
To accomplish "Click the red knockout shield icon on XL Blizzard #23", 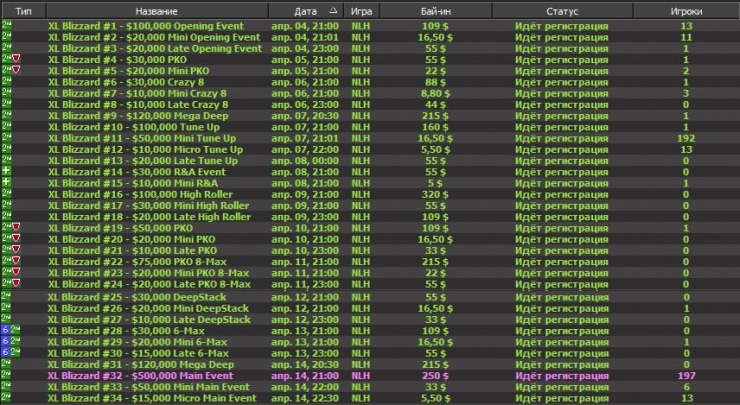I will (x=16, y=272).
